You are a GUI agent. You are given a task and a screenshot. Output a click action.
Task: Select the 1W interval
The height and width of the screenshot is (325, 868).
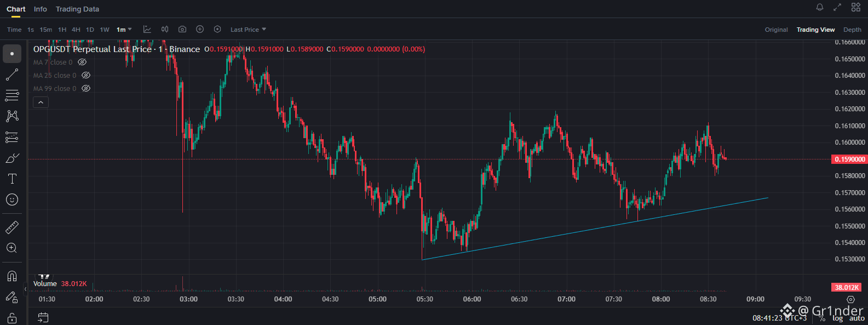click(105, 30)
